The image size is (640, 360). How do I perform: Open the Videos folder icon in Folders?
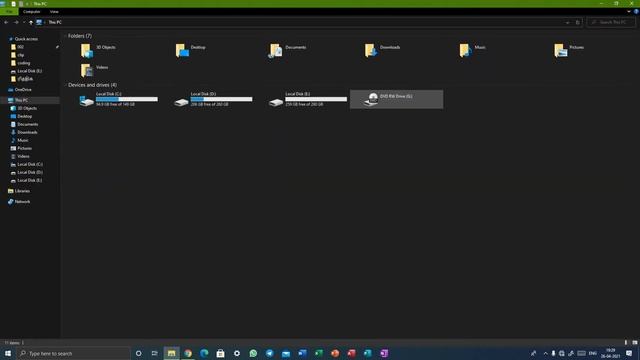[87, 70]
